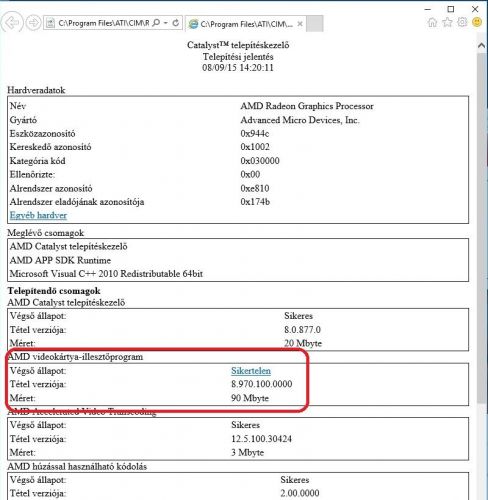Click the scrollbar up arrow
The height and width of the screenshot is (500, 488).
(481, 46)
